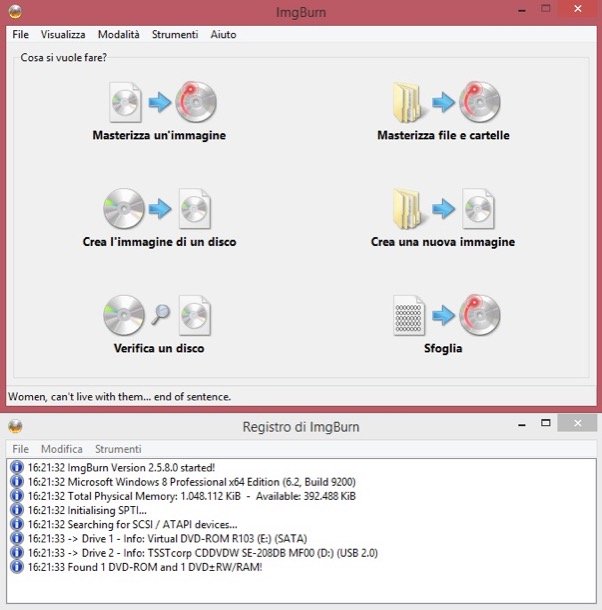
Task: Click the Masterizza file e cartelle folder icons
Action: click(446, 102)
